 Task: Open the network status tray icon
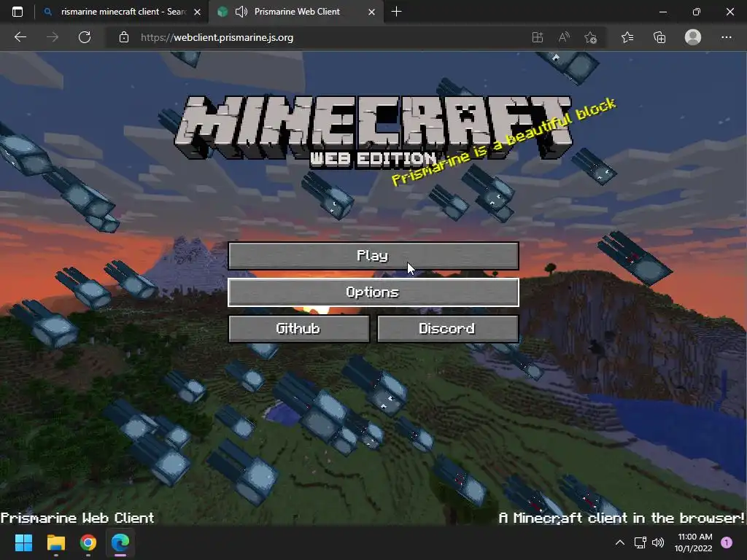(640, 542)
